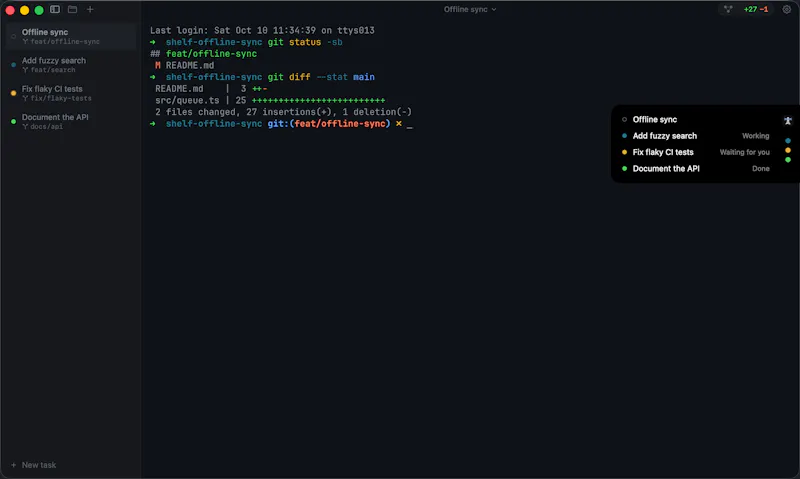Click the 'Waiting for you' status label

pyautogui.click(x=744, y=152)
